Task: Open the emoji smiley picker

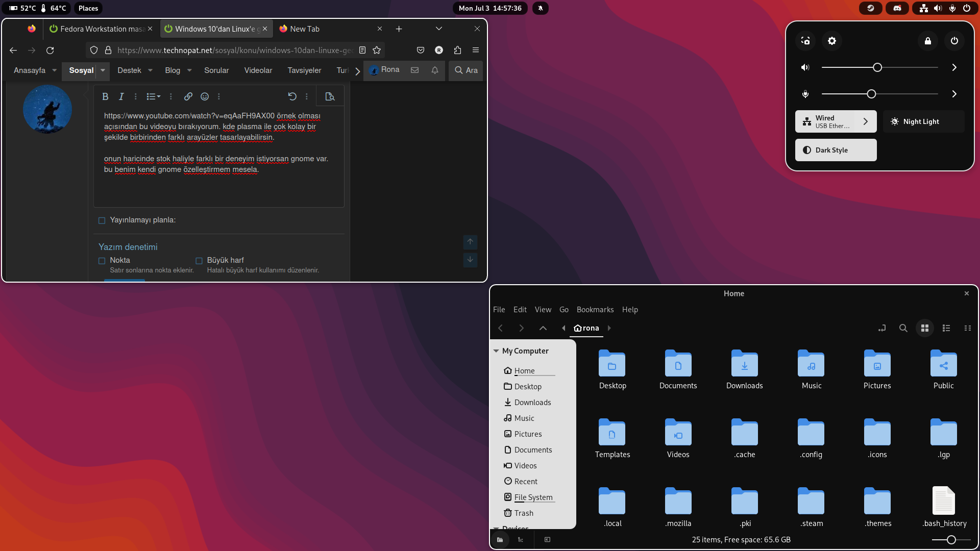Action: pyautogui.click(x=205, y=96)
